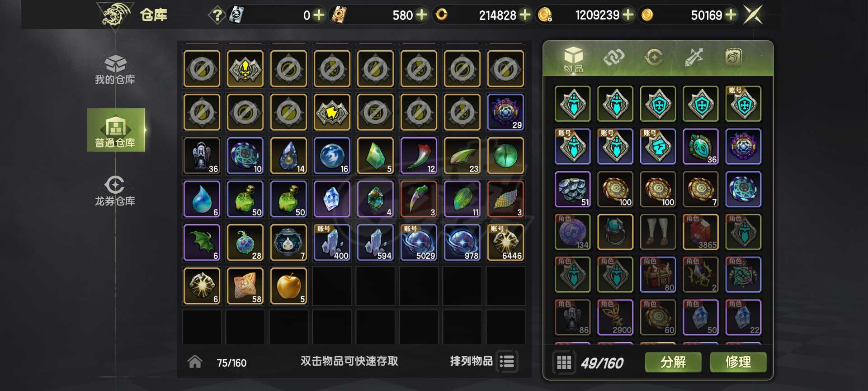868x391 pixels.
Task: Select the chain link inventory tab
Action: point(614,57)
